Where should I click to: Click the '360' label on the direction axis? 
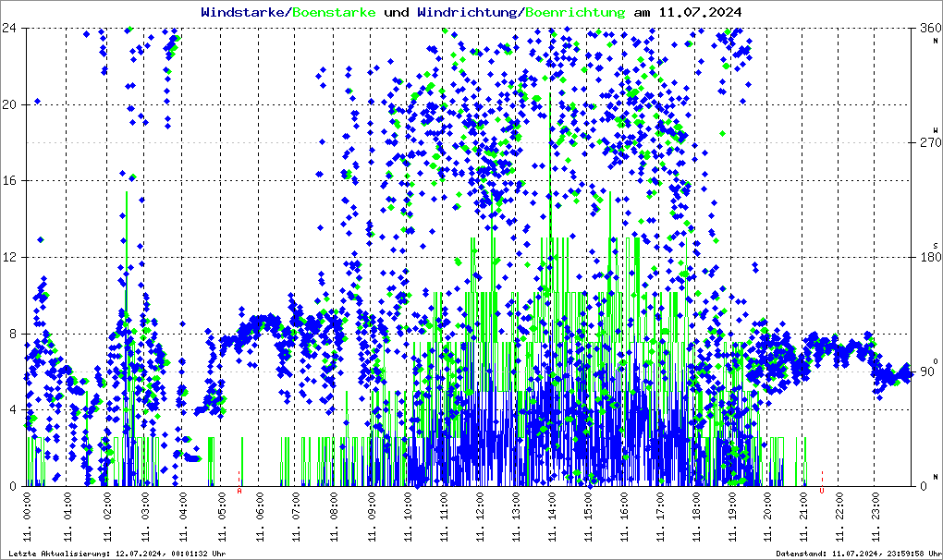(931, 28)
